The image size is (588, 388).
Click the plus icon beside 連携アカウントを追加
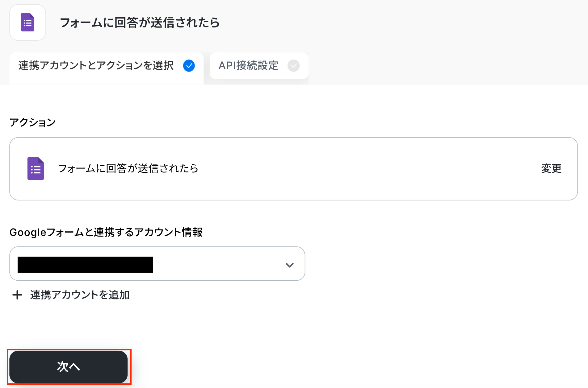tap(17, 295)
